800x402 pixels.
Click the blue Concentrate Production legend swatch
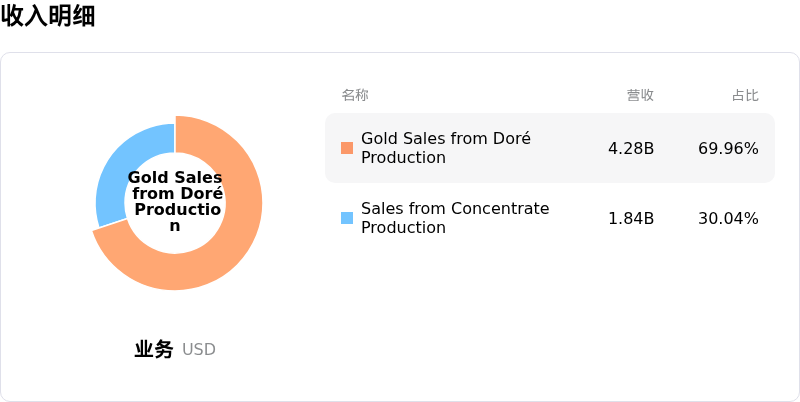pos(347,218)
